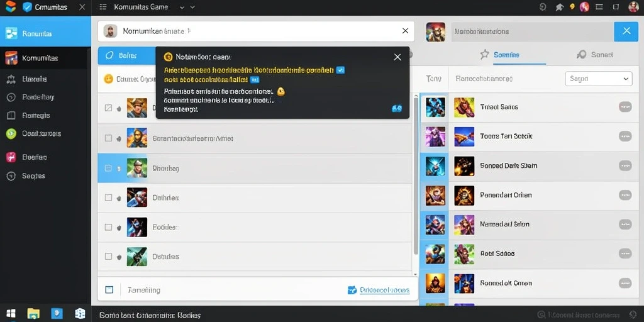This screenshot has height=322, width=644.
Task: Open the hamburger menu beside Komunitas Game
Action: 103,7
